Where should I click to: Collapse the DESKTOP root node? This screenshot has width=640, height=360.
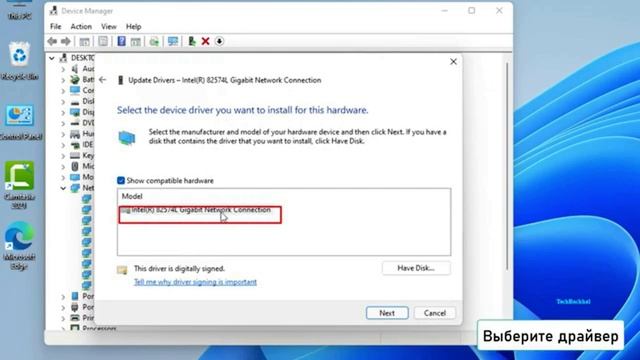52,58
